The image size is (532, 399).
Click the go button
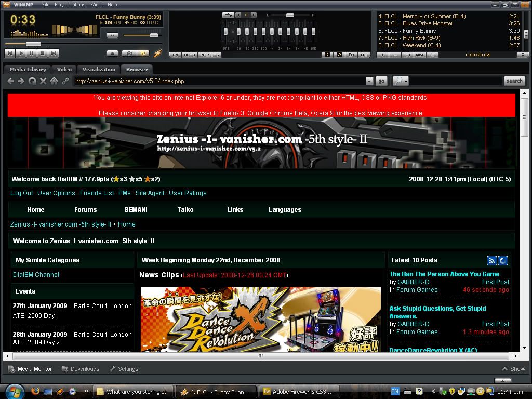(x=381, y=81)
